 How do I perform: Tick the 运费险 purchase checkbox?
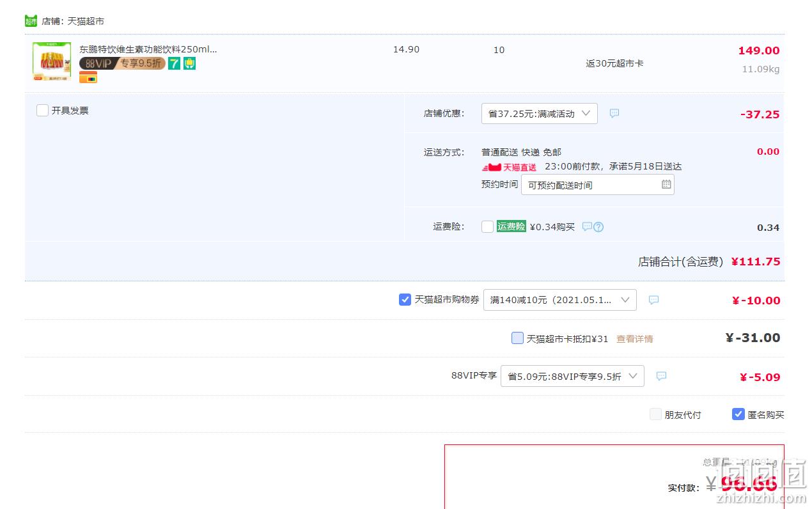pyautogui.click(x=488, y=226)
